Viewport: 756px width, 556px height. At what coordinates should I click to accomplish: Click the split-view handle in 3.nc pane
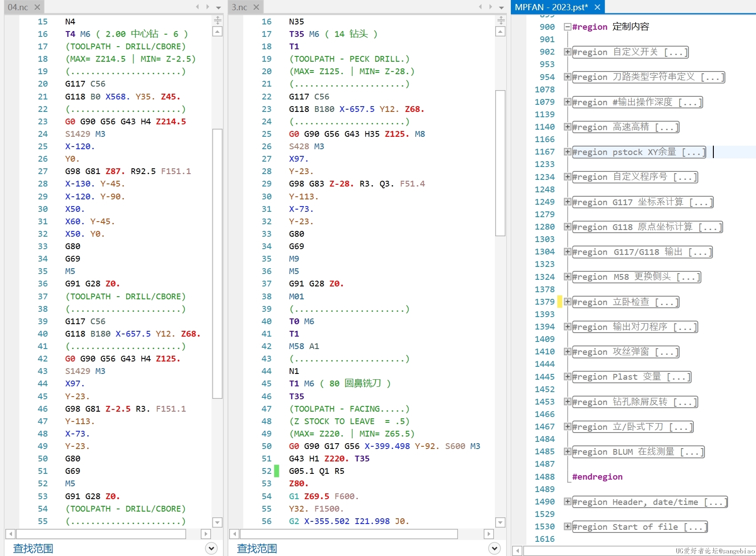501,20
